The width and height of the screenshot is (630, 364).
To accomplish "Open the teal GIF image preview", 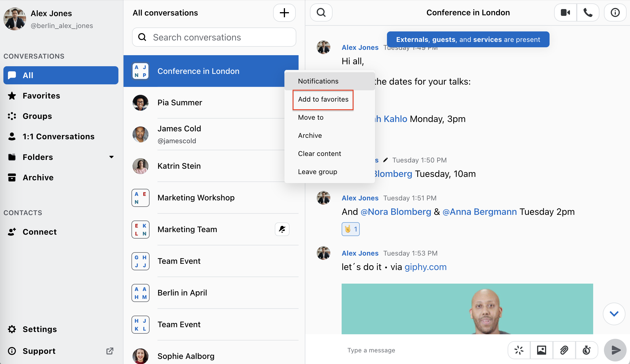I will [467, 309].
